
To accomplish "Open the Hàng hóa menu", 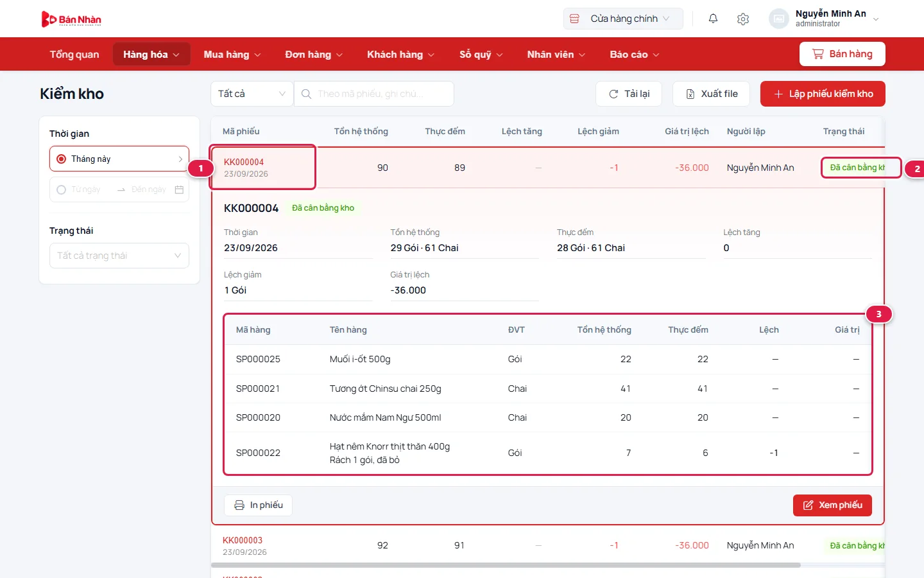I will [x=151, y=54].
